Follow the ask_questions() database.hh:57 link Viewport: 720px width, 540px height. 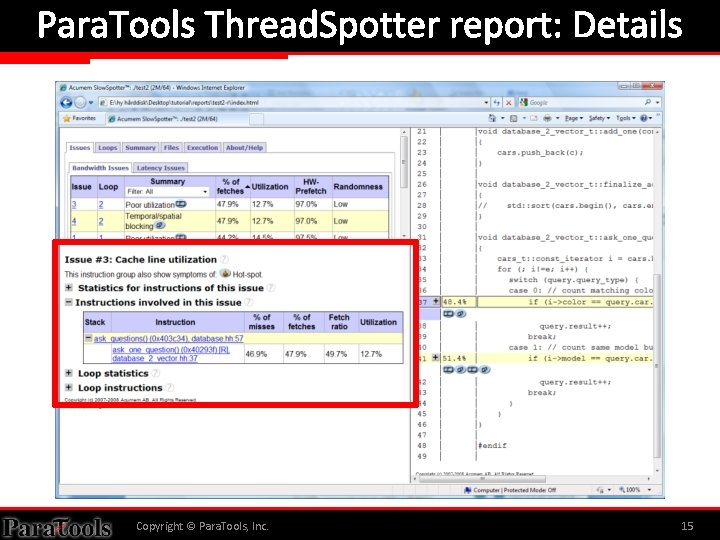[168, 338]
